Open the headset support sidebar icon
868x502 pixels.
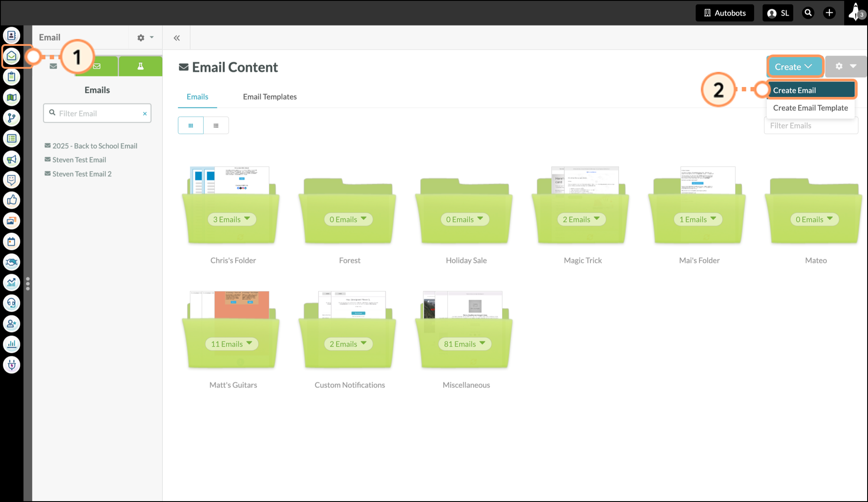coord(12,303)
